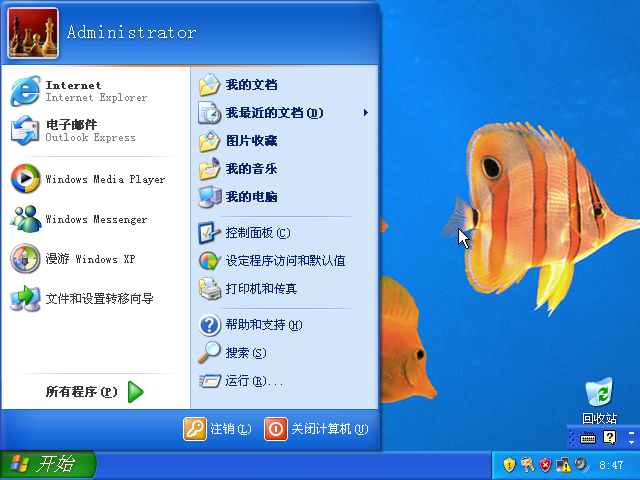640x480 pixels.
Task: Click the 文件和设置转移向导 label text
Action: 100,298
